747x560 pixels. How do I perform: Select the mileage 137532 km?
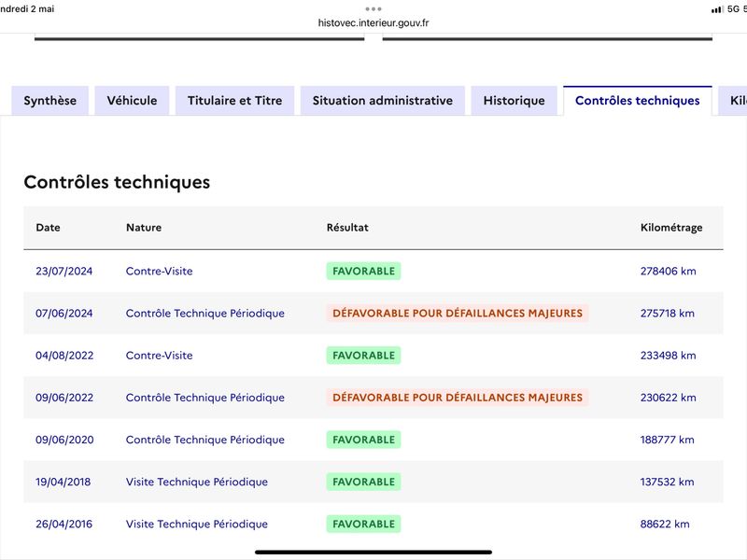667,482
